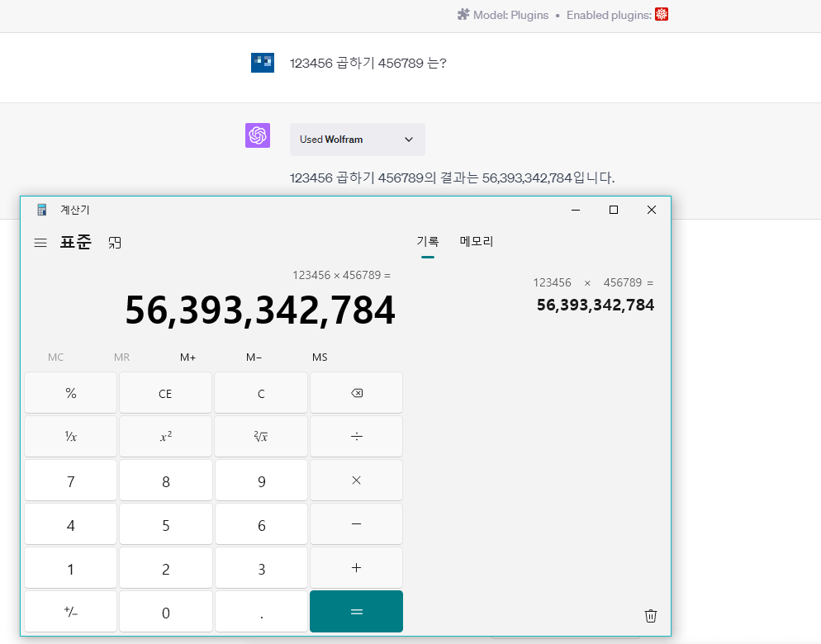
Task: Click the MS memory store button
Action: click(320, 358)
